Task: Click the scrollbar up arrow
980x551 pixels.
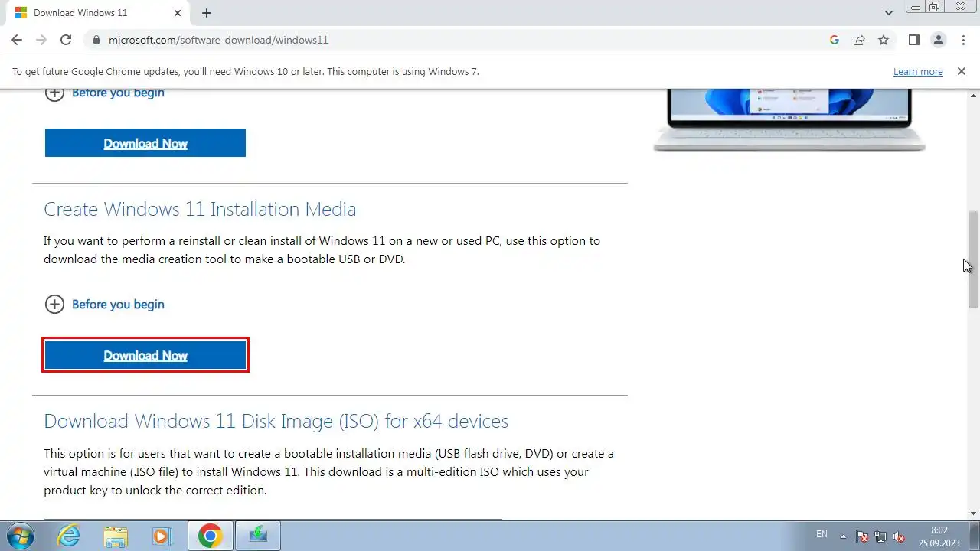Action: 974,96
